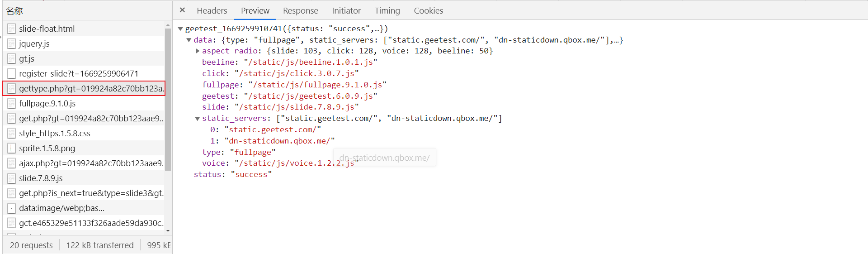Screen dimensions: 868x254
Task: Collapse the data object node
Action: click(x=189, y=40)
